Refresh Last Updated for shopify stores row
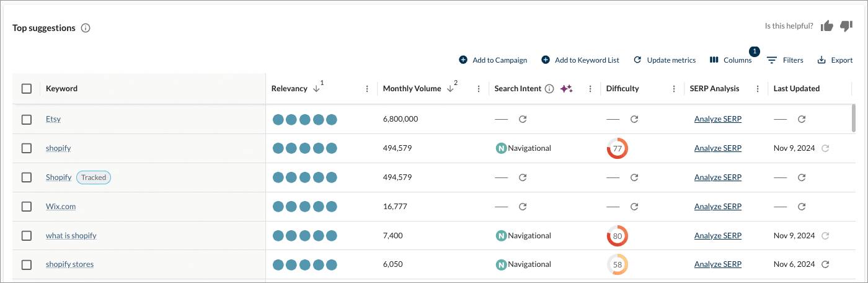The width and height of the screenshot is (868, 283). 825,264
